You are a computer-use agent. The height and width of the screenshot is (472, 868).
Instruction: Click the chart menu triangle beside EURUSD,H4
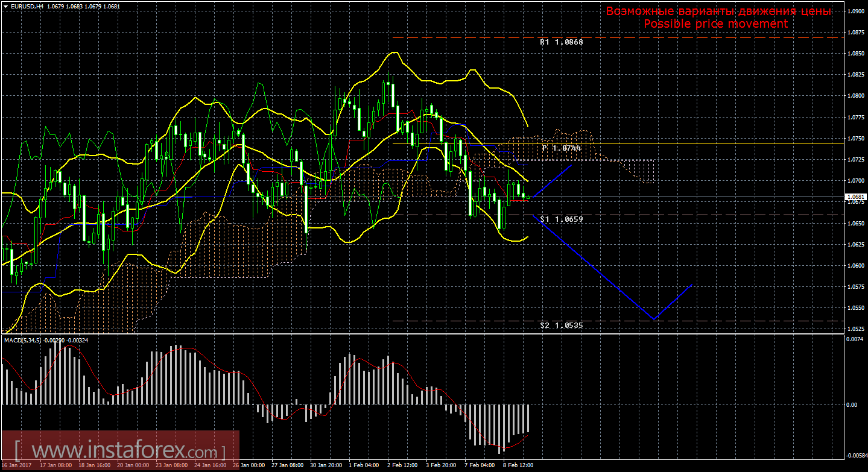pyautogui.click(x=5, y=6)
